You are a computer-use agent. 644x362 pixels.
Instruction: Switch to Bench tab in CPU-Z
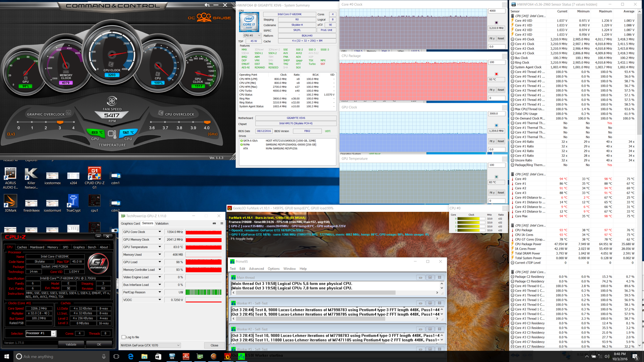point(92,247)
